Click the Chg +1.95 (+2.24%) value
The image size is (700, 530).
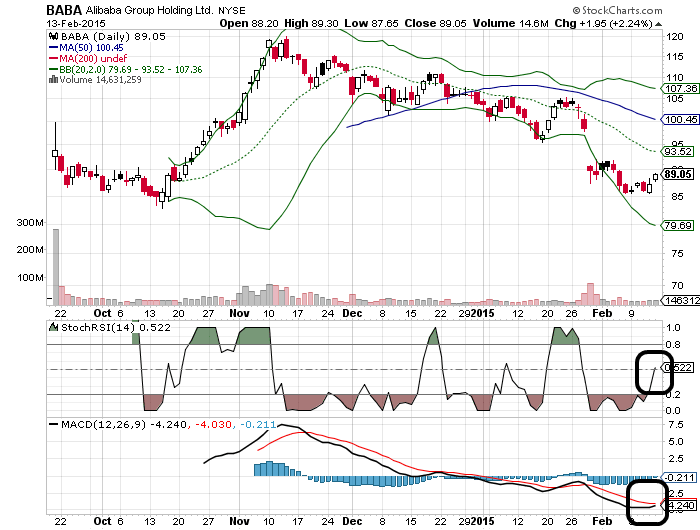pyautogui.click(x=603, y=23)
